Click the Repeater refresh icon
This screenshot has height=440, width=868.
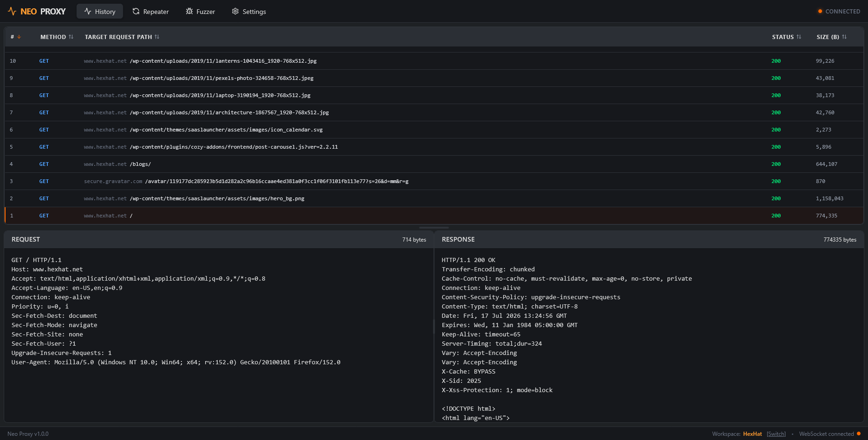coord(136,11)
